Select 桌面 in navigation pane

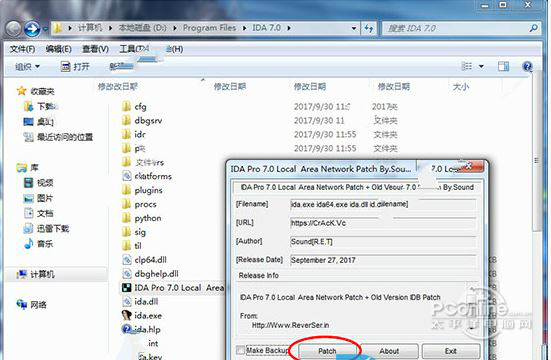(38, 122)
